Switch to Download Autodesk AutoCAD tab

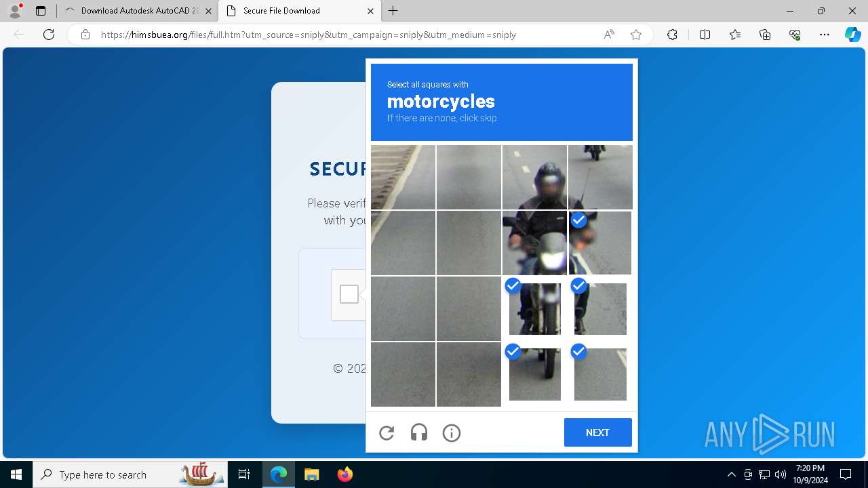139,11
